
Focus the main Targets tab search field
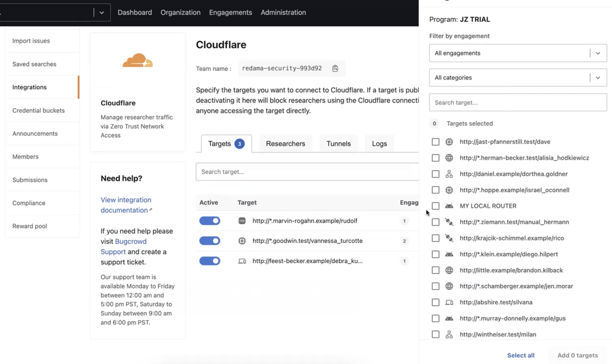click(307, 172)
